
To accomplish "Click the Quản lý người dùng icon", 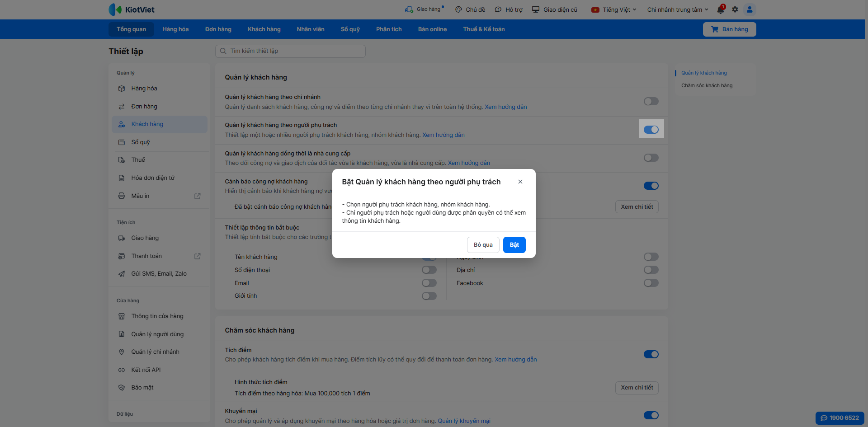I will click(122, 334).
